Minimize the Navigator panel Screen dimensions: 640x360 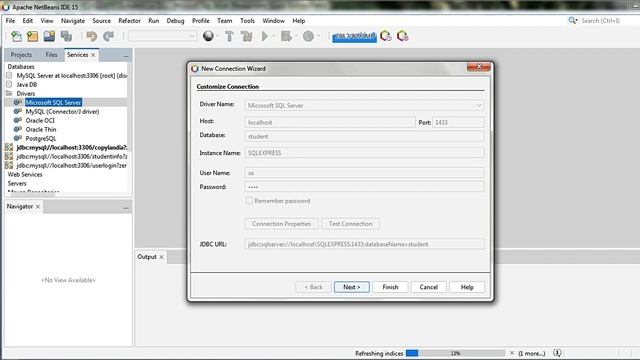[x=126, y=208]
